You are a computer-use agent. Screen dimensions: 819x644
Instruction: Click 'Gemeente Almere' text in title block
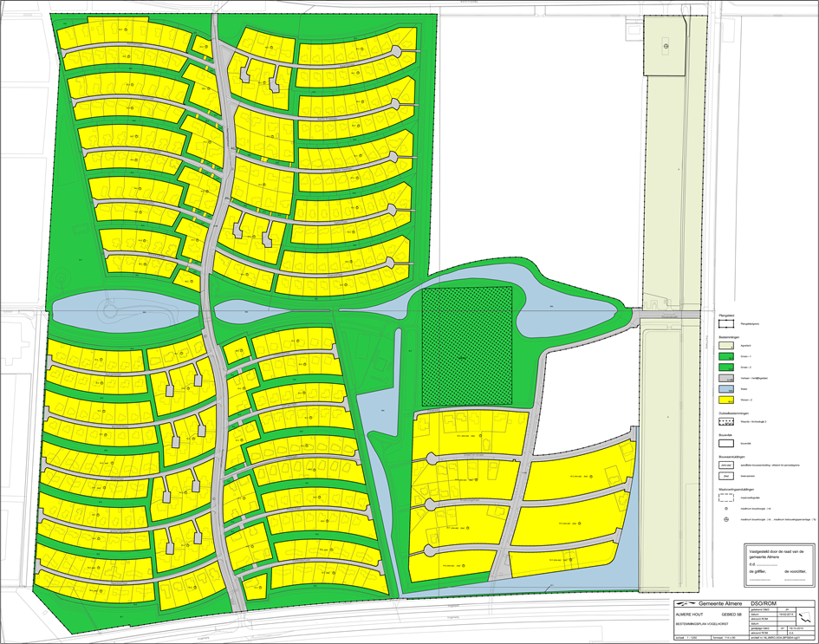tap(720, 604)
